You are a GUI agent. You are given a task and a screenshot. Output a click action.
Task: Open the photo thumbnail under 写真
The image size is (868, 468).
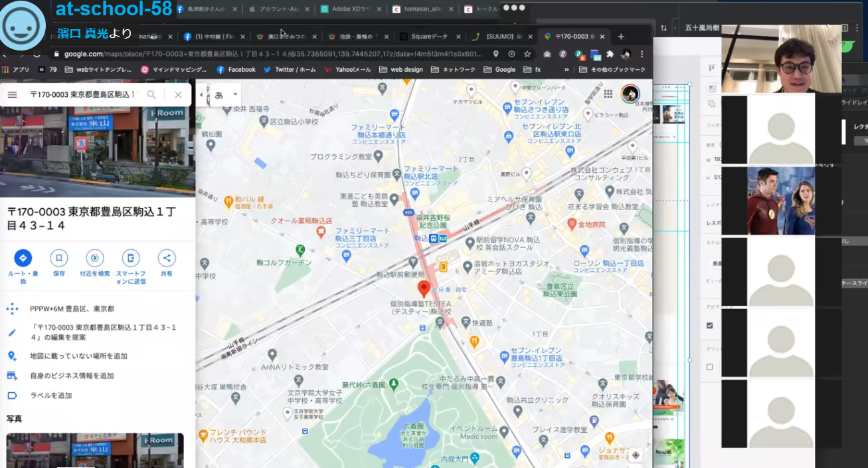[x=95, y=450]
